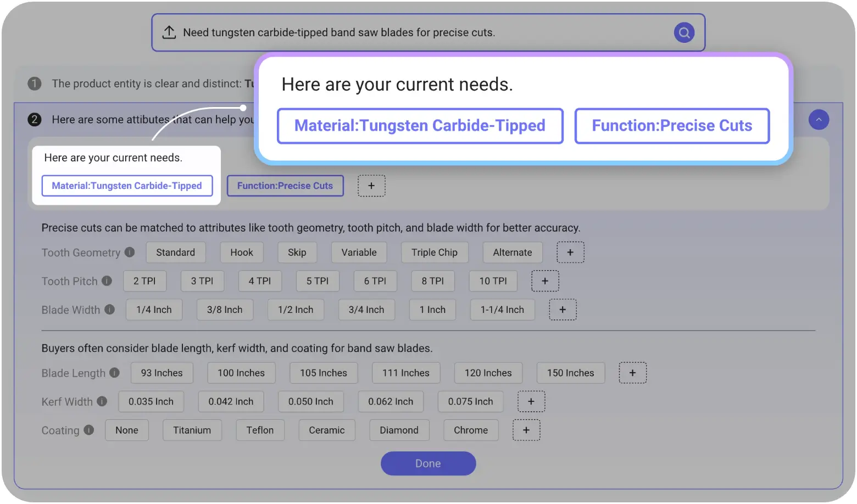Viewport: 857px width, 504px height.
Task: Click step 1 product entity row
Action: pyautogui.click(x=143, y=83)
